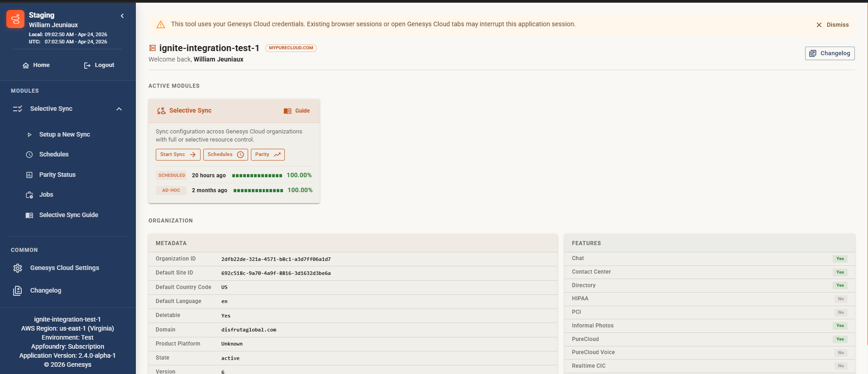This screenshot has width=868, height=374.
Task: Select the Organization ID value
Action: [x=276, y=259]
